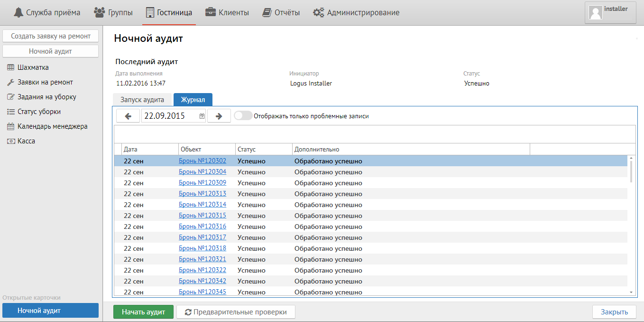
Task: Click the briefcase icon next to Клиенты
Action: [211, 12]
